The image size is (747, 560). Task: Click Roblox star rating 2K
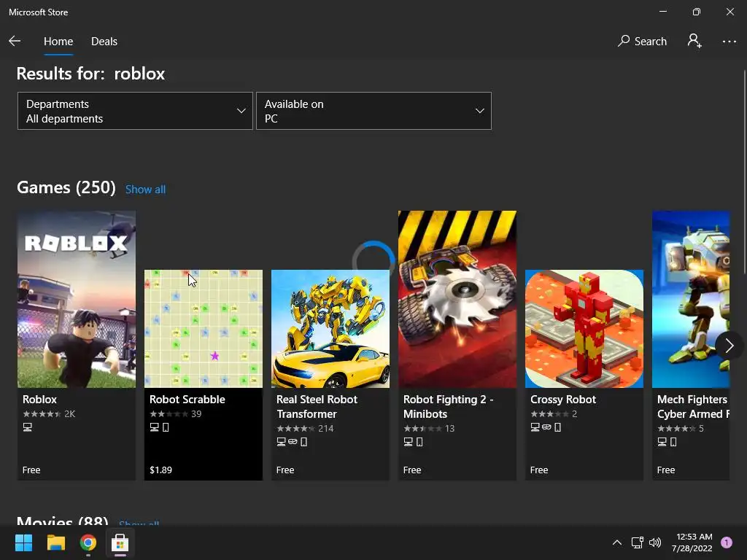[x=49, y=414]
